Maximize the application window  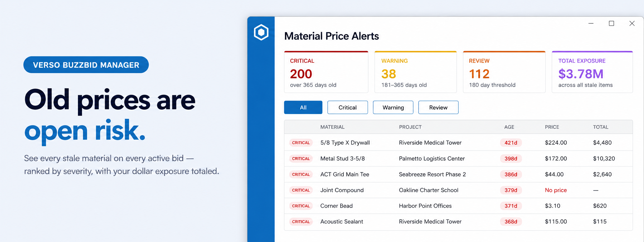611,23
